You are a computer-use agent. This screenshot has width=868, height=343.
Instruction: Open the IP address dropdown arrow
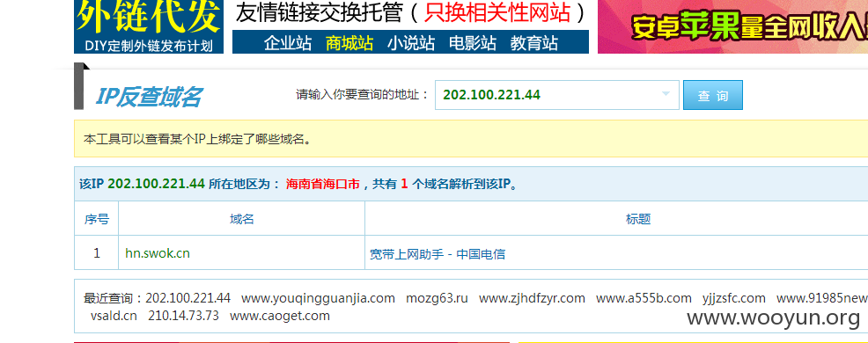[x=666, y=94]
